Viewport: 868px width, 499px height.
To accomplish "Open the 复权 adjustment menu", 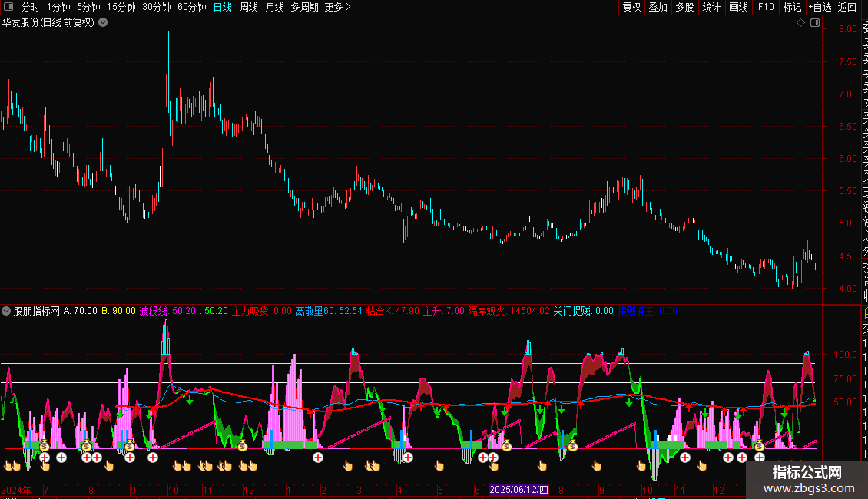I will [x=631, y=7].
